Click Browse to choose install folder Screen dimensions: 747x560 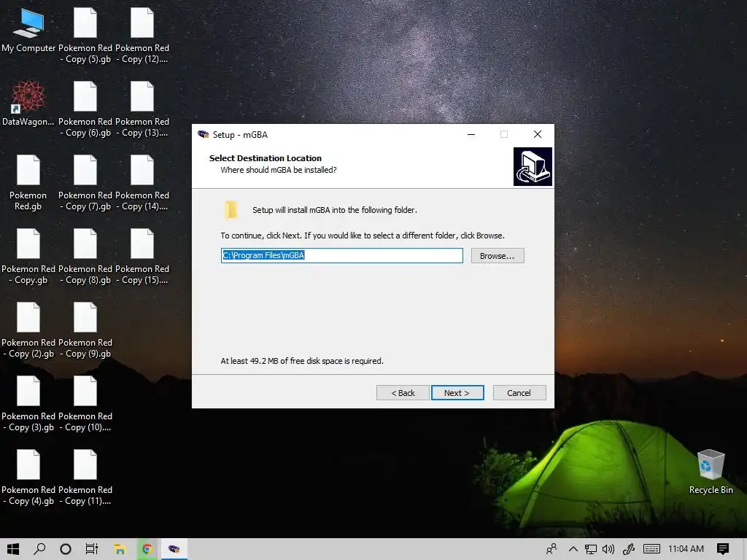(x=498, y=256)
